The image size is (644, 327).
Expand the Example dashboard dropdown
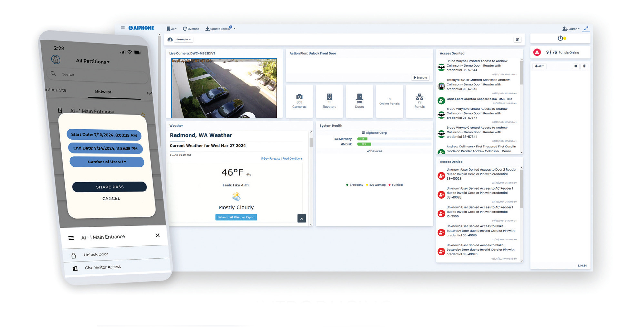click(184, 40)
